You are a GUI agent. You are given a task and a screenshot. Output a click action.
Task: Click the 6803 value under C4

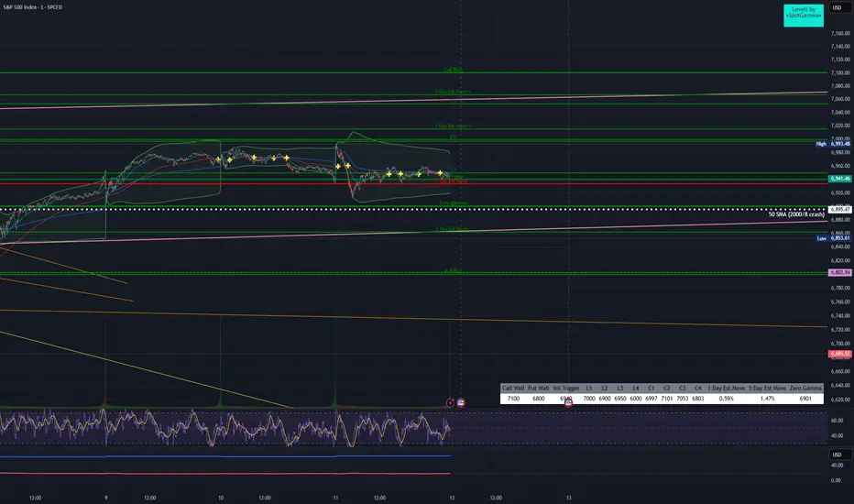697,399
